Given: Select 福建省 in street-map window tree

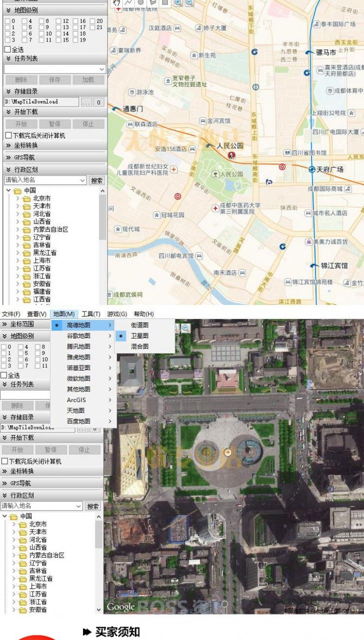Looking at the screenshot, I should coord(42,291).
